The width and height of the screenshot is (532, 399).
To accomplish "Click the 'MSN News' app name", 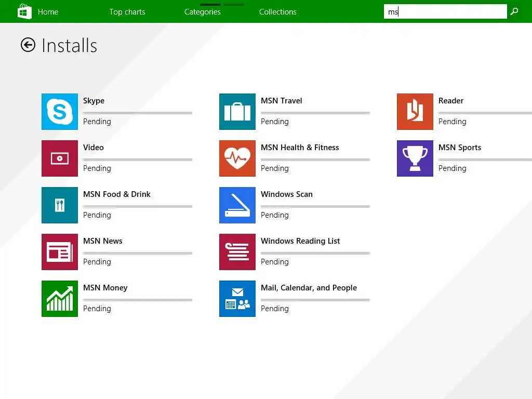I will [103, 241].
